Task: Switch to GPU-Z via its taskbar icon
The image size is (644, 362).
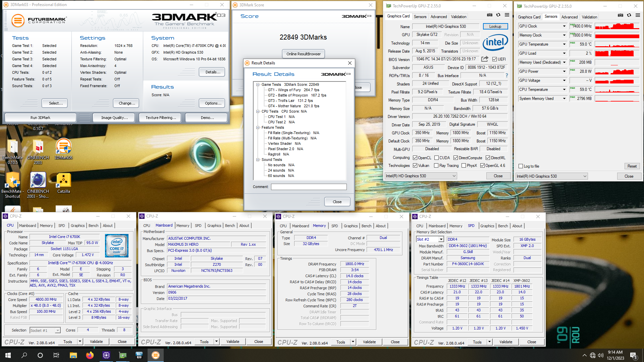Action: 123,355
